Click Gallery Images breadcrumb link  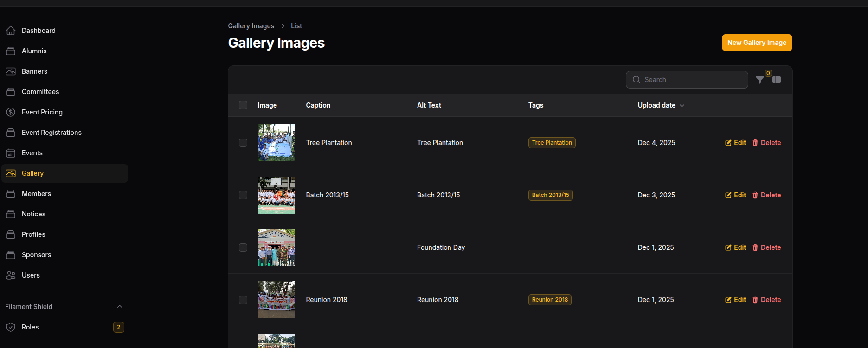click(251, 26)
